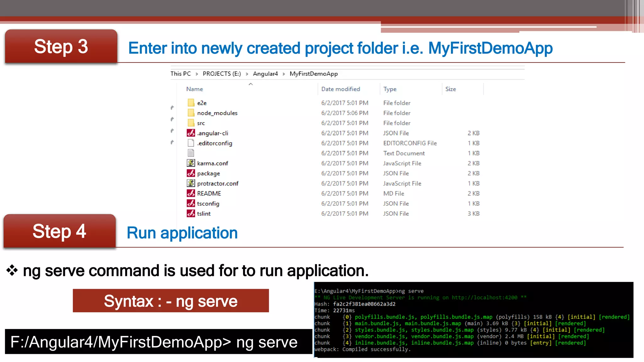644x362 pixels.
Task: Click the tslint file icon
Action: pos(191,213)
